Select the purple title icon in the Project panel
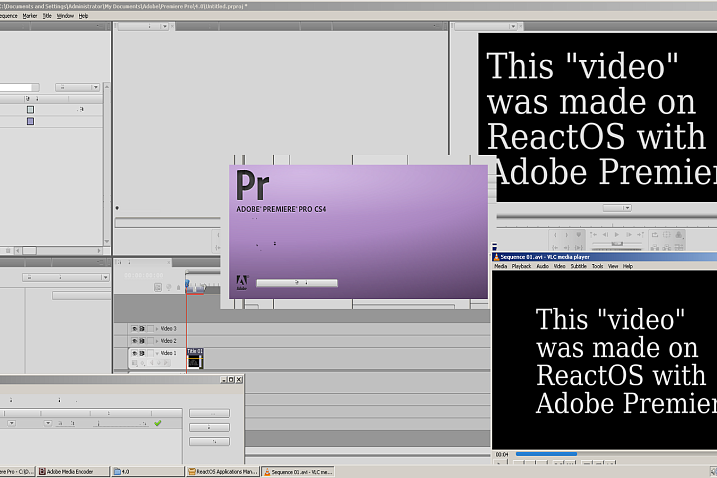Screen dimensions: 717x478 [x=30, y=121]
